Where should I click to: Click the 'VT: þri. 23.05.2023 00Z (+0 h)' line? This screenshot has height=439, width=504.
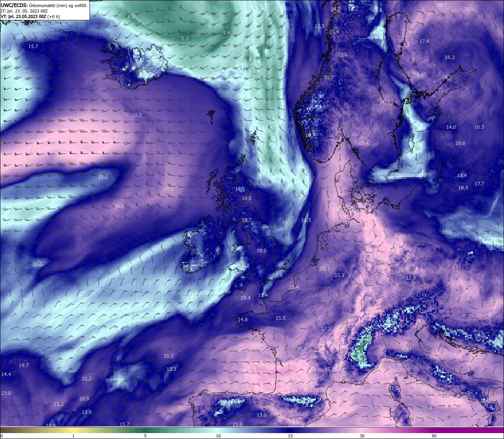click(x=30, y=17)
